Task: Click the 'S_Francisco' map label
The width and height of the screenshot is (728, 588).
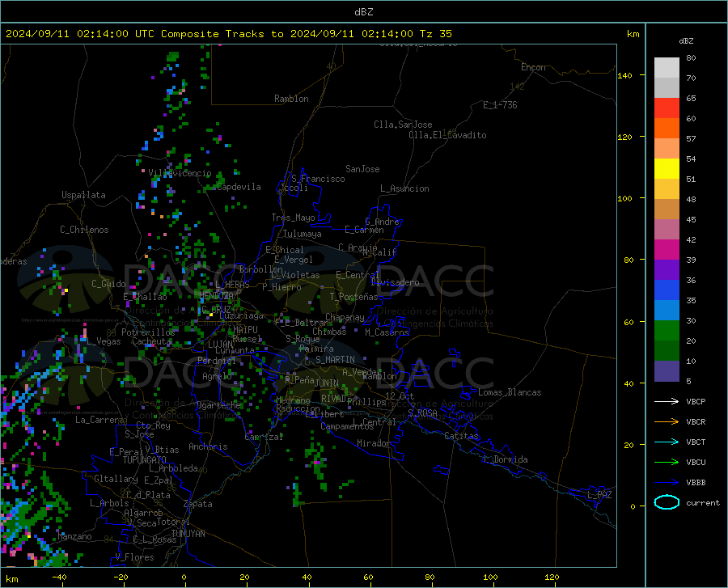Action: pyautogui.click(x=318, y=179)
